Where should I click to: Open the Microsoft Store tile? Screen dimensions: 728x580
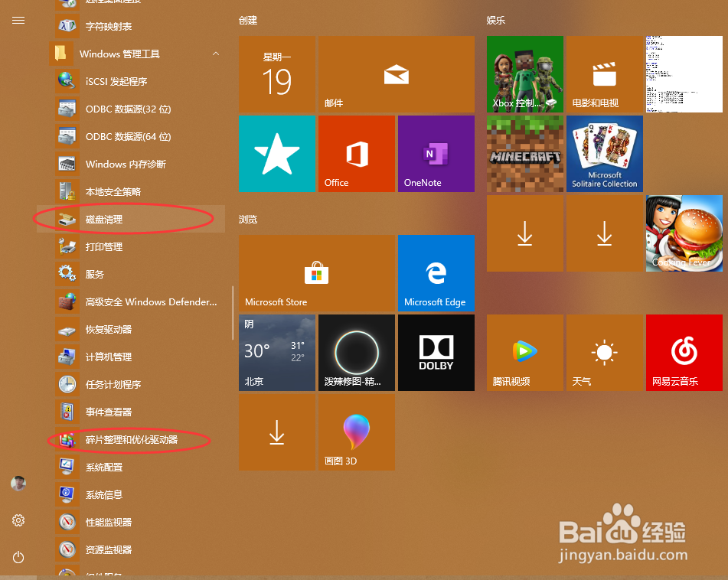[317, 273]
